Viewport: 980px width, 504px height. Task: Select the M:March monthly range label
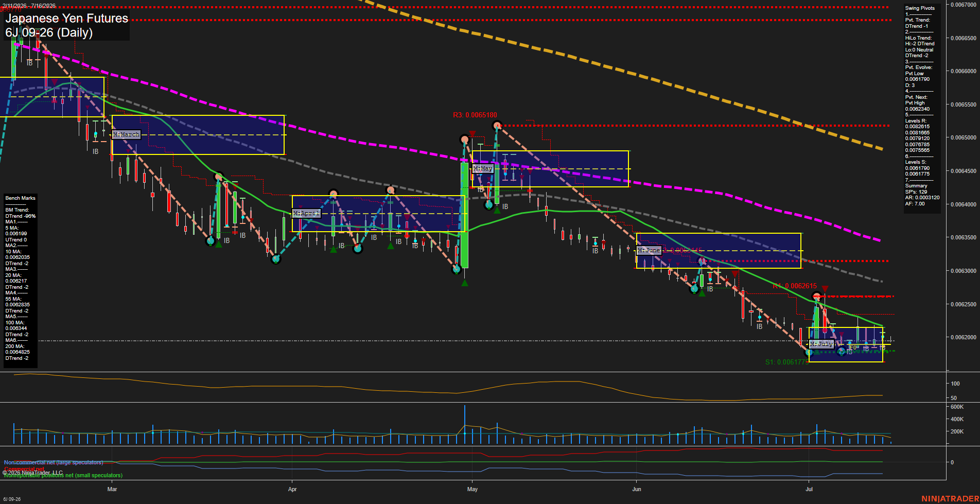(126, 134)
